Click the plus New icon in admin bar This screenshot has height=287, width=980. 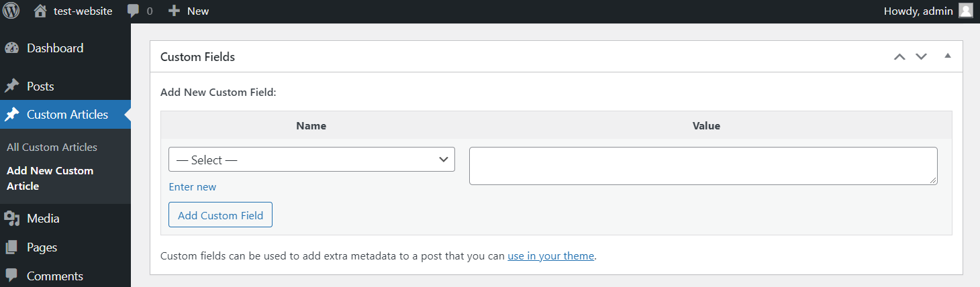pos(175,11)
